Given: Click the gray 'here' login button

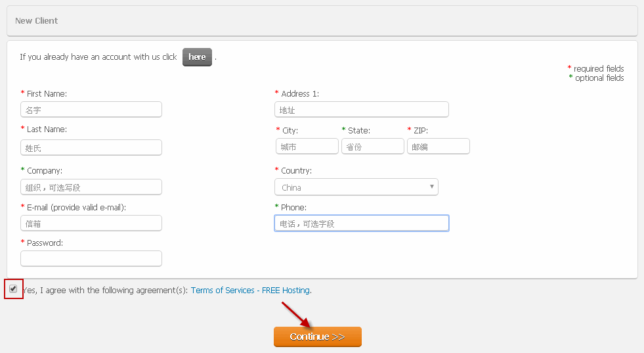Looking at the screenshot, I should 197,57.
